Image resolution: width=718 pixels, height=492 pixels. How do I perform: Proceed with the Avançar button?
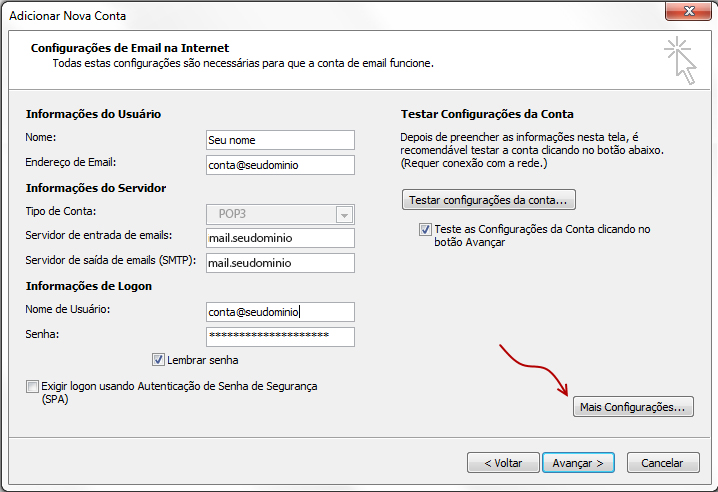pos(578,463)
